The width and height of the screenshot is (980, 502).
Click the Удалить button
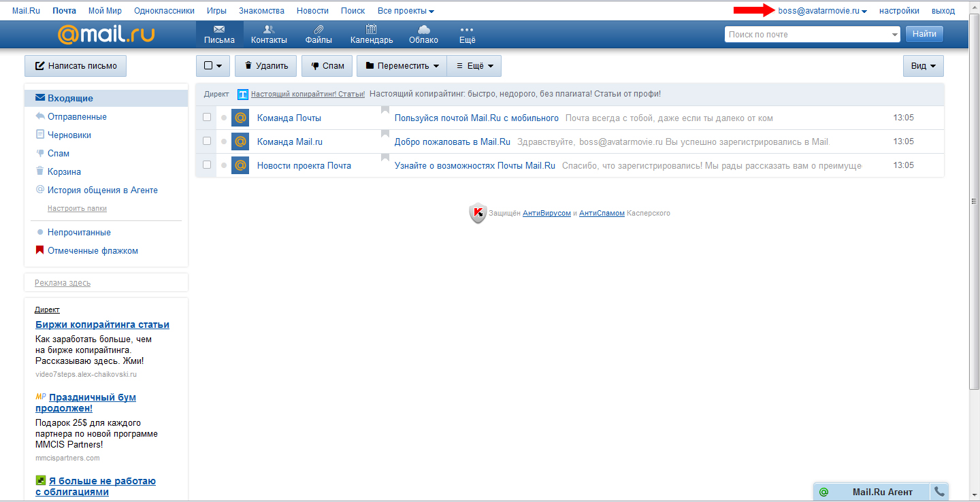click(x=266, y=66)
